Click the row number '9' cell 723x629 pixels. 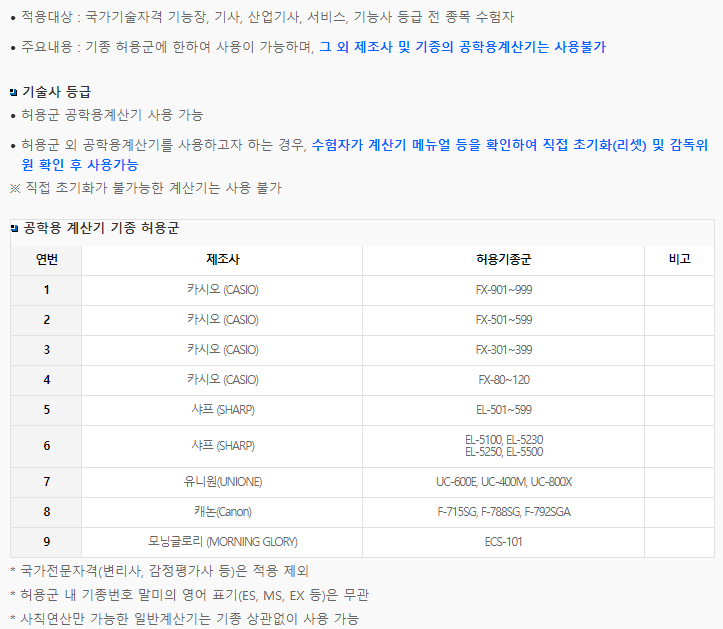47,542
